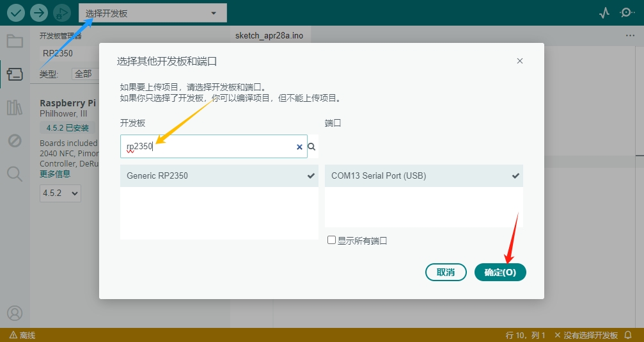Close the board and port selection dialog
The height and width of the screenshot is (342, 644).
click(x=519, y=61)
